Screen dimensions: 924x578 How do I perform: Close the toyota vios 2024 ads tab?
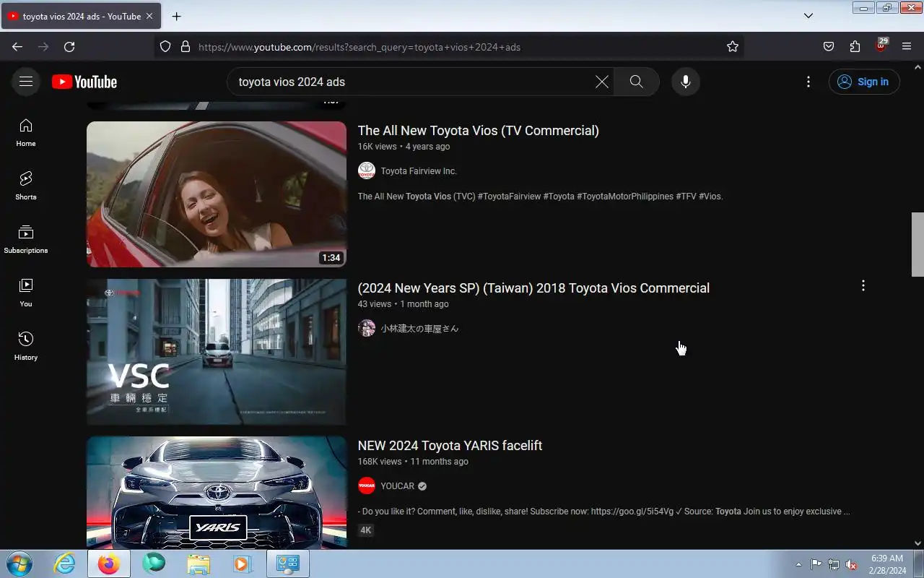(149, 16)
